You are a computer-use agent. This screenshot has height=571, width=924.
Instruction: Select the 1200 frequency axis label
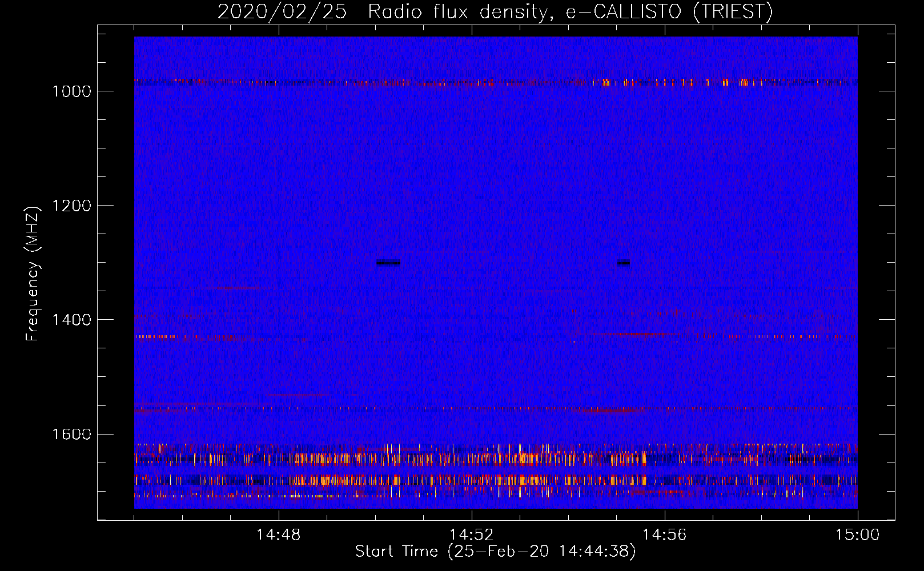click(71, 206)
